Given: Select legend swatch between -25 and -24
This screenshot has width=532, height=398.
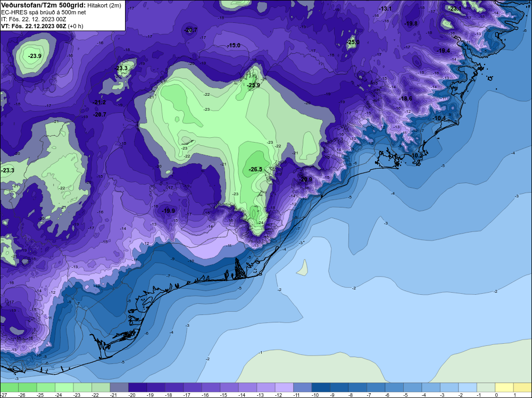Looking at the screenshot, I should tap(46, 387).
